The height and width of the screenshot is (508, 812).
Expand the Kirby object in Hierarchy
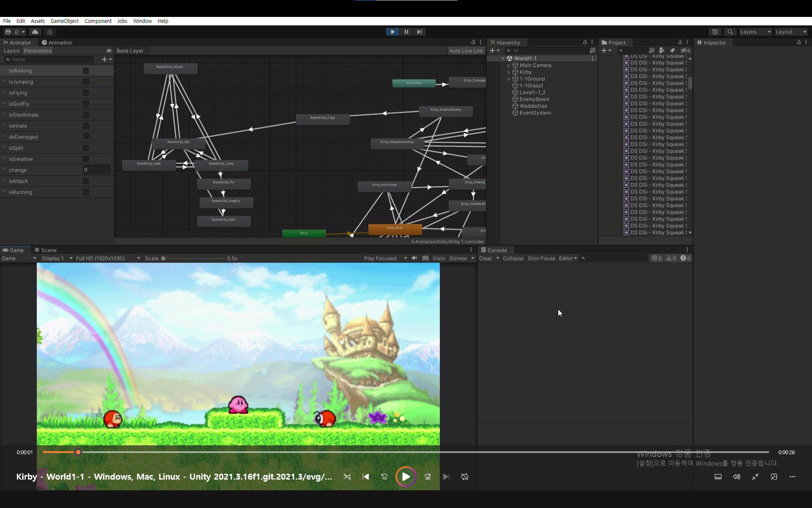pyautogui.click(x=509, y=72)
